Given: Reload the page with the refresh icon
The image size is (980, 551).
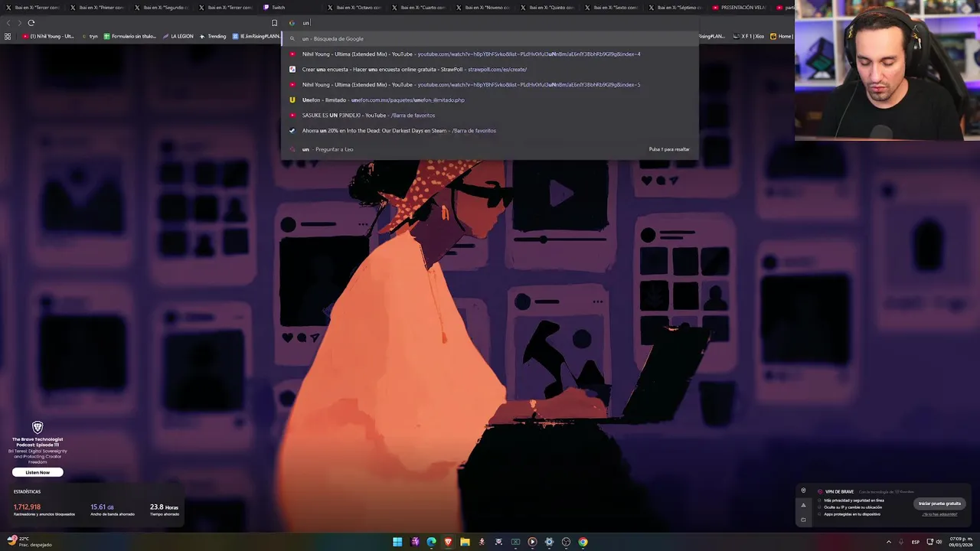Looking at the screenshot, I should pos(31,23).
